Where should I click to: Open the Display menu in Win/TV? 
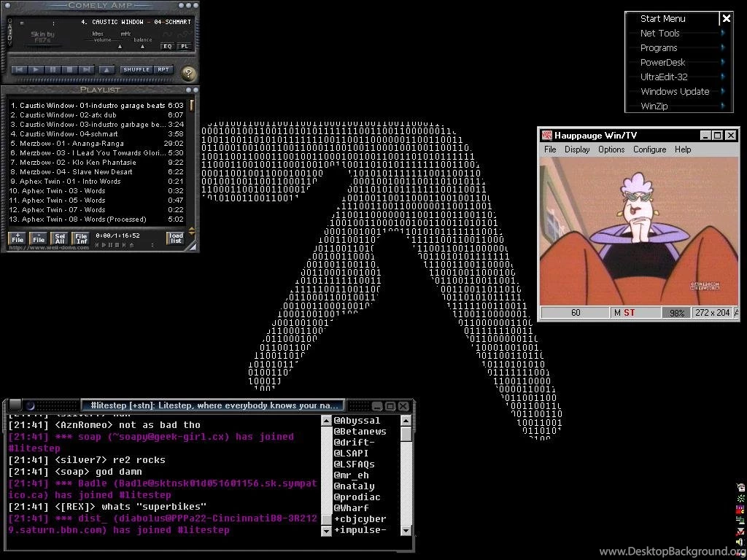point(577,149)
